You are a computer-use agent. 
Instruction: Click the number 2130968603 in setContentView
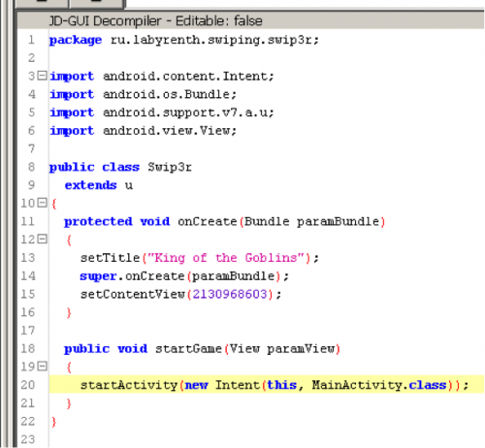pos(230,294)
